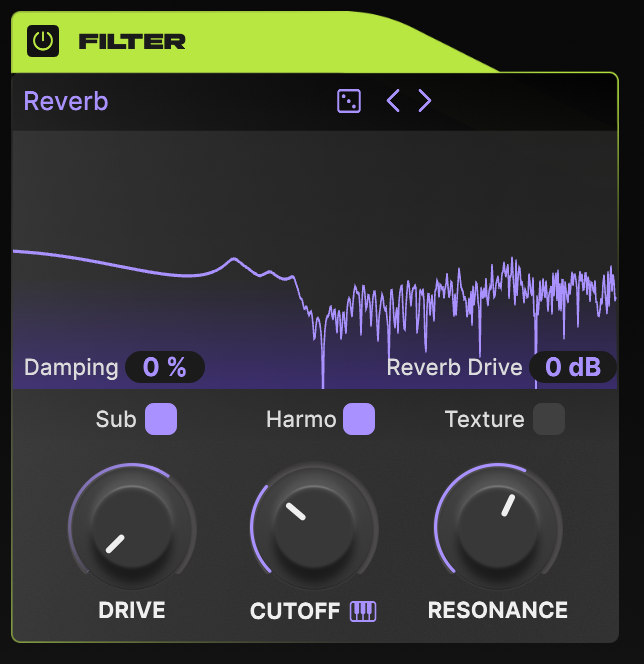644x664 pixels.
Task: Open the Reverb filter type selector
Action: [x=66, y=101]
